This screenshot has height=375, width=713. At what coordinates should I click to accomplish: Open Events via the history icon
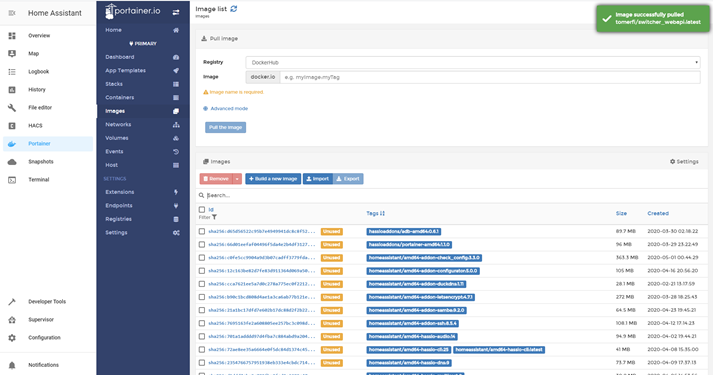tap(176, 152)
